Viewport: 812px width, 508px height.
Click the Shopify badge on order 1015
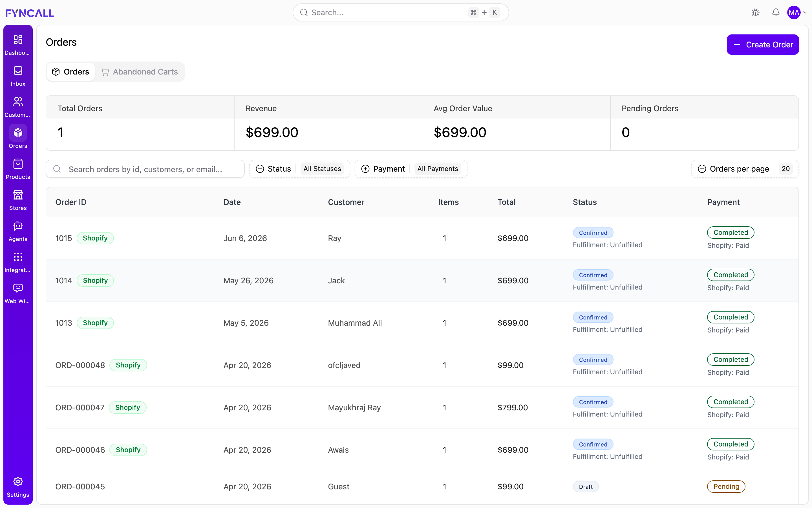[x=95, y=238]
